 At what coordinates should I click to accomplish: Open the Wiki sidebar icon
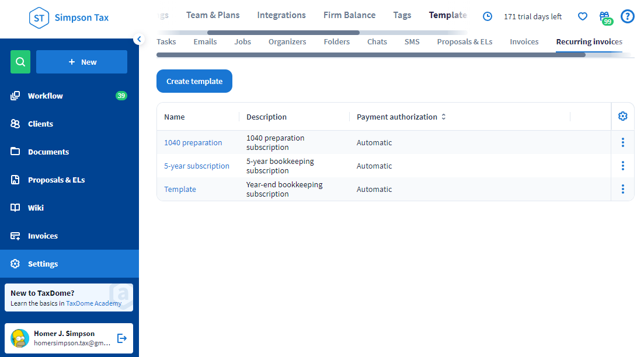click(x=35, y=207)
